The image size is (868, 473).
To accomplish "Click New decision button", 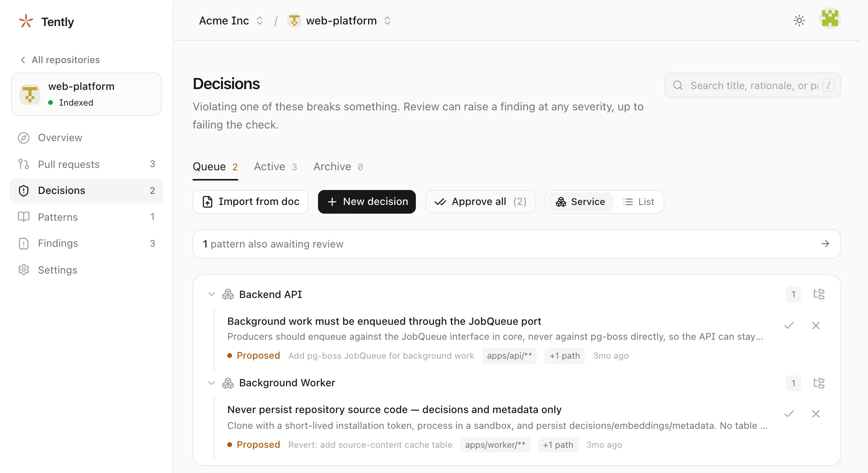I will (367, 202).
